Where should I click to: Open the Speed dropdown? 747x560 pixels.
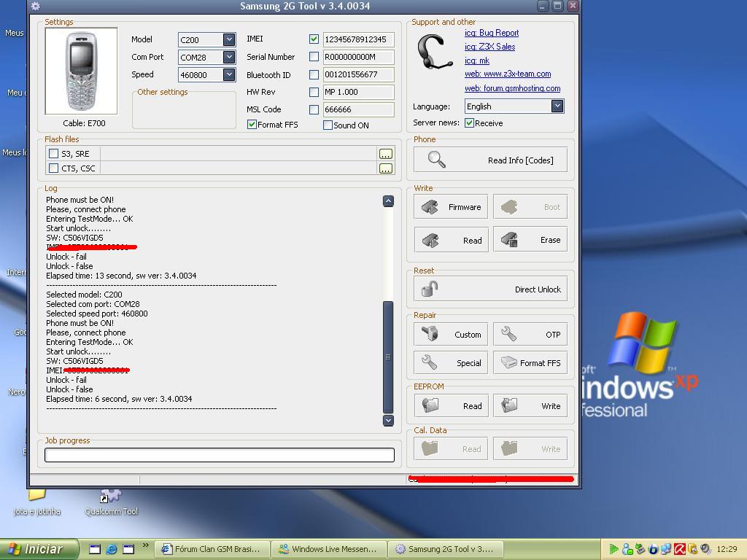[229, 75]
